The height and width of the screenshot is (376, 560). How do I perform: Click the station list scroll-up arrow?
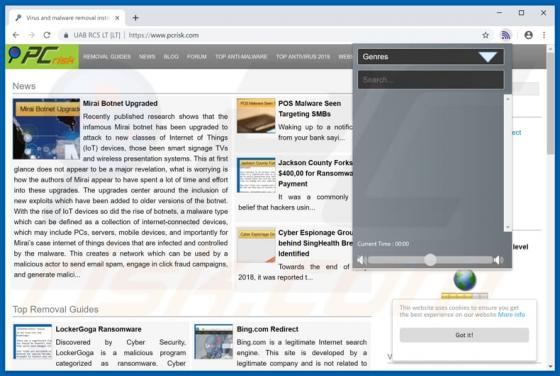pyautogui.click(x=508, y=99)
